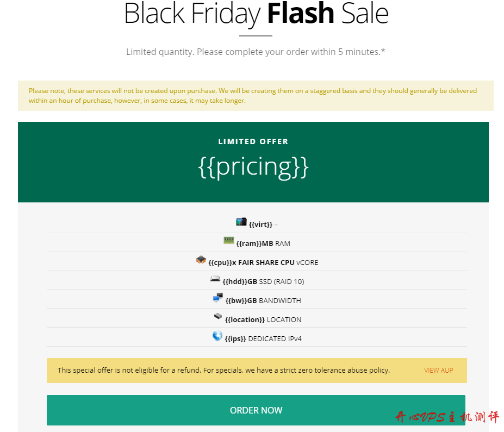This screenshot has width=504, height=432.
Task: Click the globe icon beside {{ips}}
Action: (x=217, y=336)
